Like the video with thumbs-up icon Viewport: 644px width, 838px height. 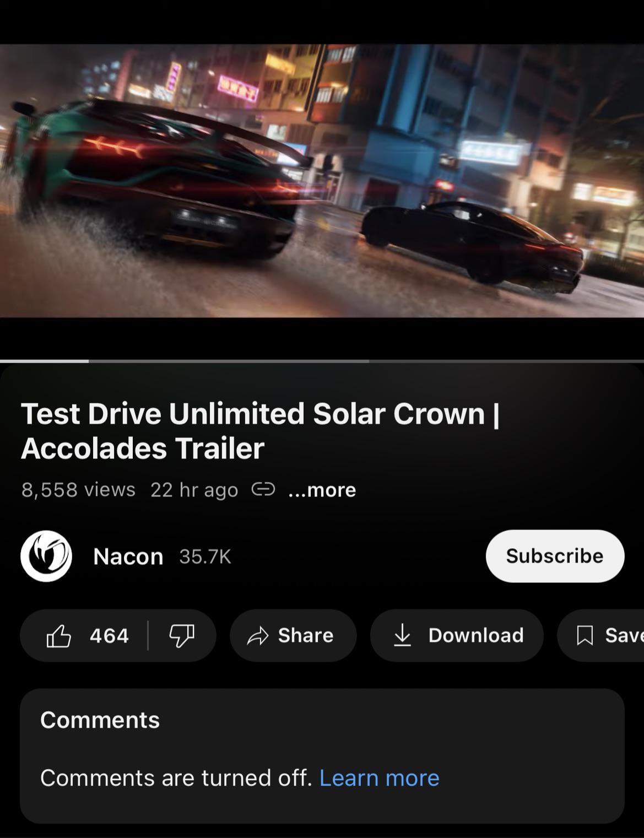(59, 636)
